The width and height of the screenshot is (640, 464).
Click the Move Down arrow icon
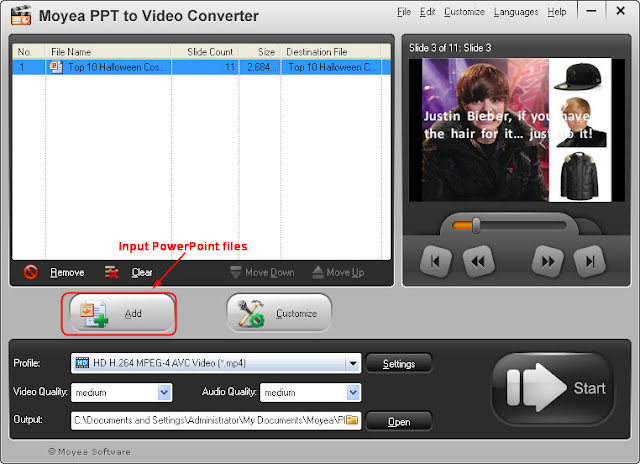click(x=236, y=272)
